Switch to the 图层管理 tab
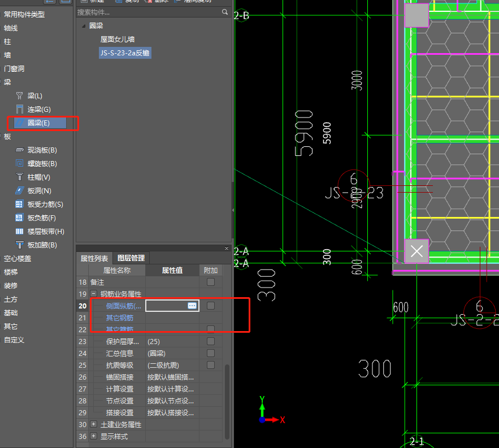This screenshot has height=448, width=499. coord(131,258)
